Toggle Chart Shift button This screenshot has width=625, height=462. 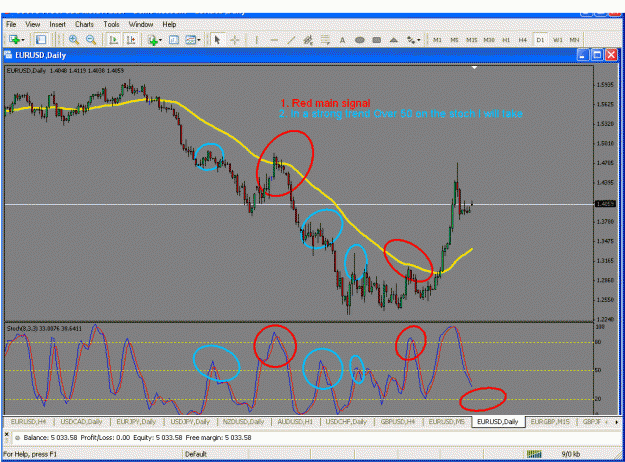130,39
